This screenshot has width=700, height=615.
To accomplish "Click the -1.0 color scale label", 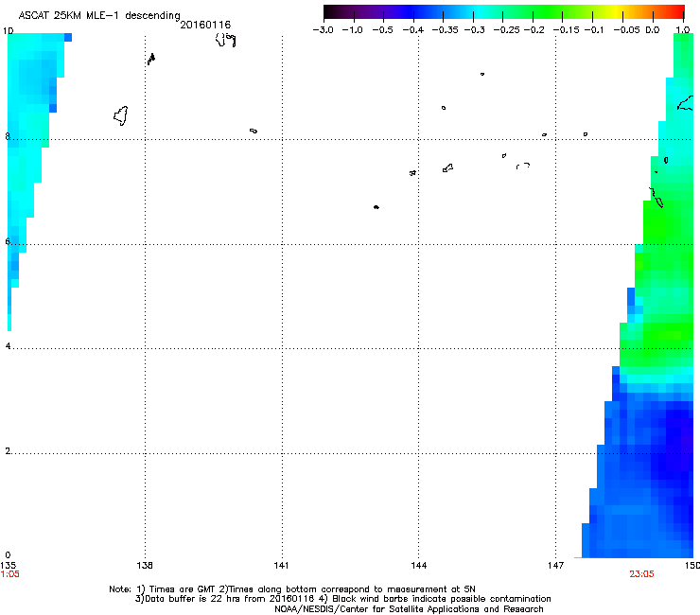I will [353, 30].
